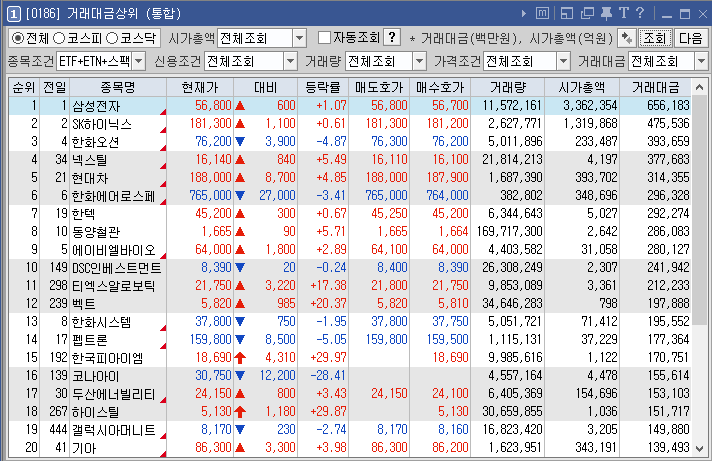Open help with the title bar question mark
The height and width of the screenshot is (461, 712).
640,13
